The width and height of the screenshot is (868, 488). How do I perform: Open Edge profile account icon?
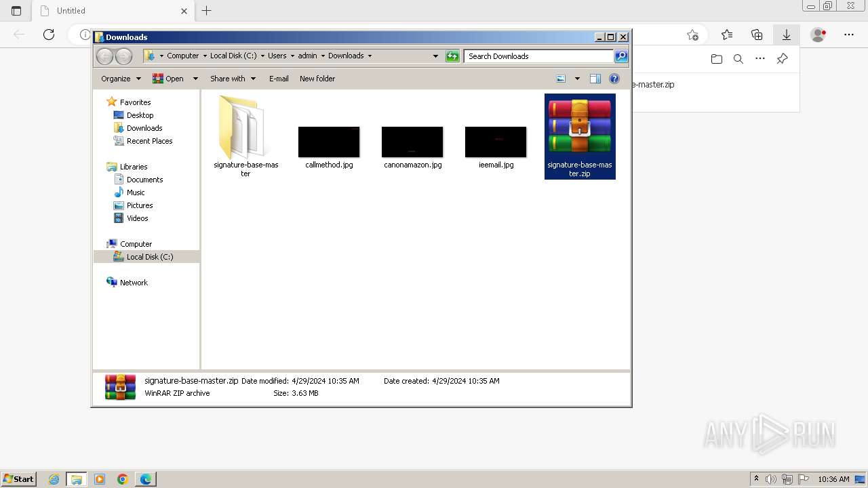[818, 35]
